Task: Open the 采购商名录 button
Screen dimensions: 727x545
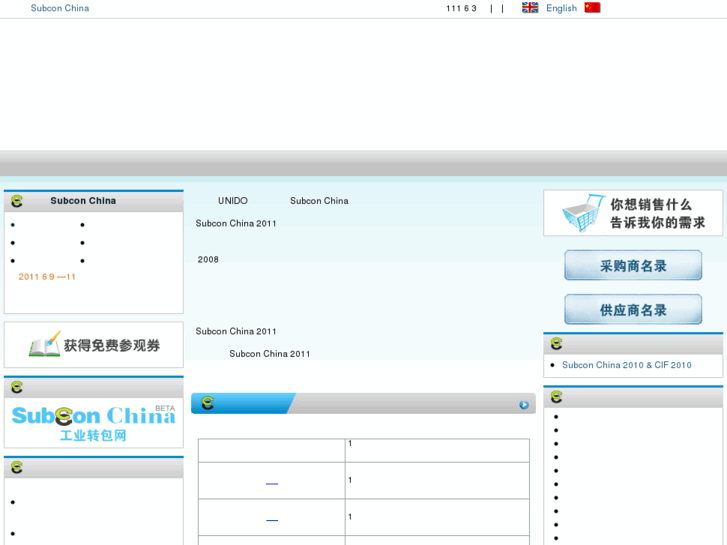Action: coord(633,265)
